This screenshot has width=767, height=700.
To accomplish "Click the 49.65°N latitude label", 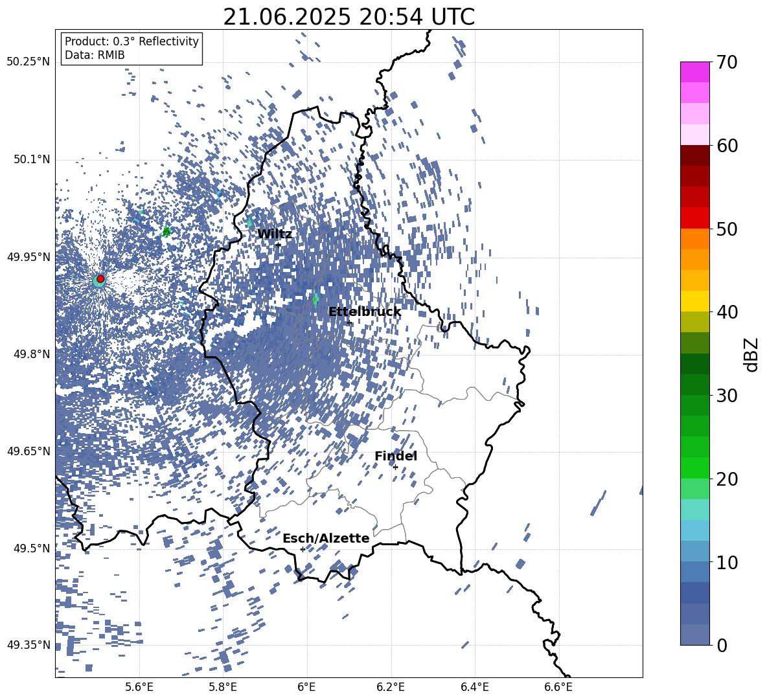I will (29, 451).
